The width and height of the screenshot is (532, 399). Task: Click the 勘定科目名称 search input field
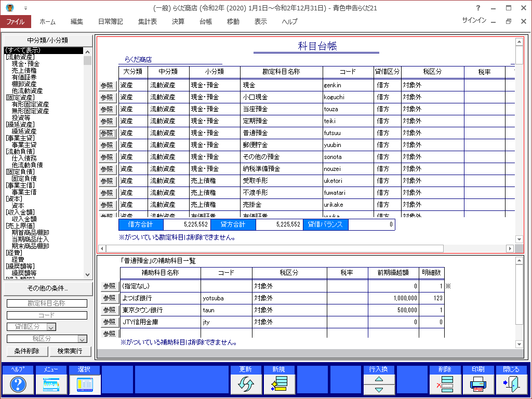click(x=47, y=303)
